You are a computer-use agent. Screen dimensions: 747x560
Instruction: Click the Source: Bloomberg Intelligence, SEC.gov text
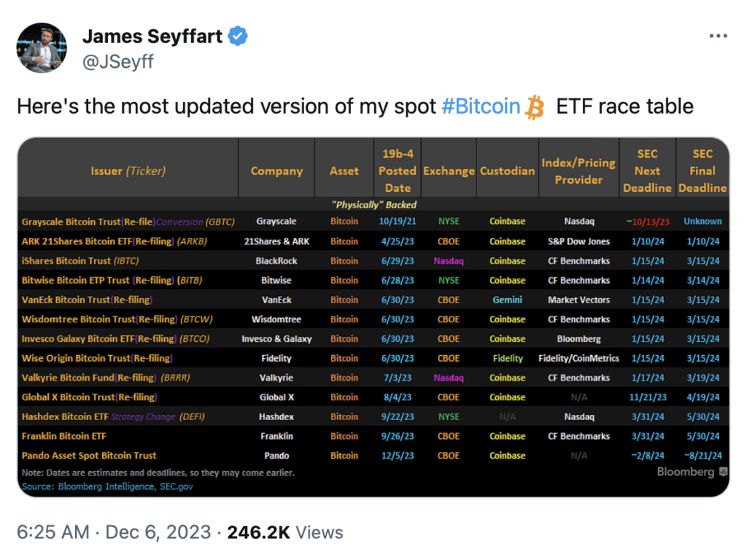[x=107, y=486]
